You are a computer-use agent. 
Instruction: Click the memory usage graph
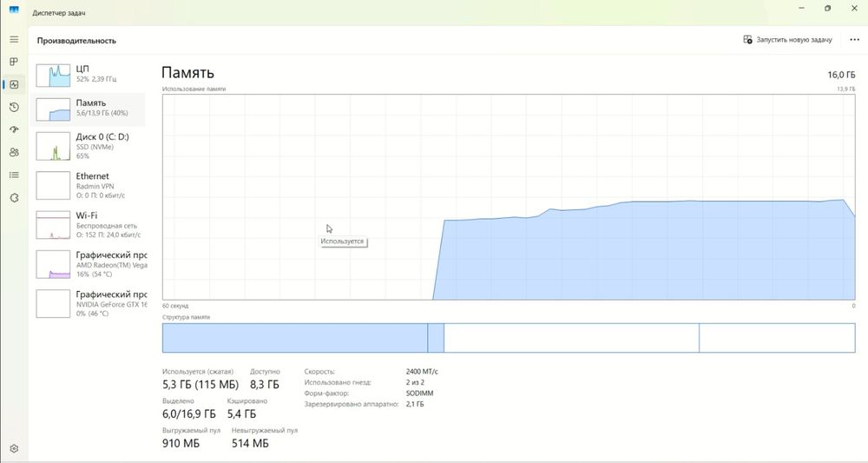pyautogui.click(x=508, y=197)
